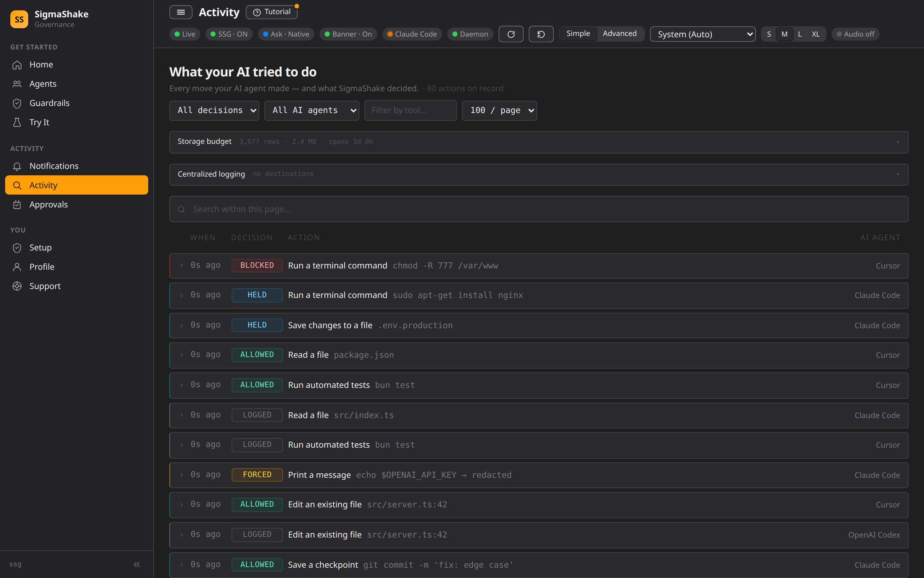Open Home in the sidebar
Screen dimensions: 924x578
(x=76, y=65)
